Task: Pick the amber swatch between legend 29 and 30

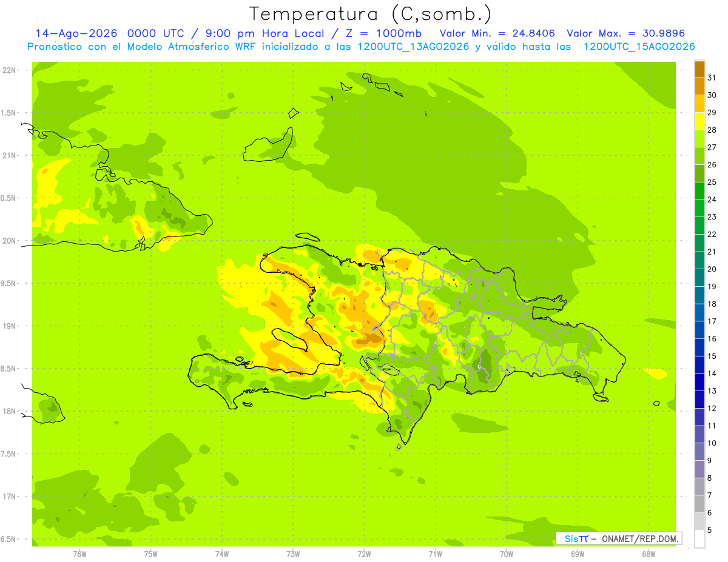Action: click(699, 104)
